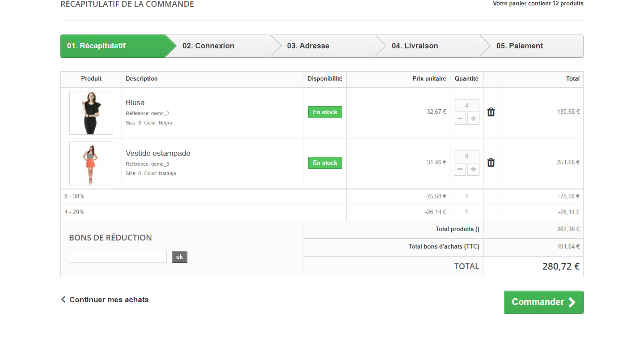Delete Blusa from the cart
Image resolution: width=644 pixels, height=339 pixels.
[491, 112]
